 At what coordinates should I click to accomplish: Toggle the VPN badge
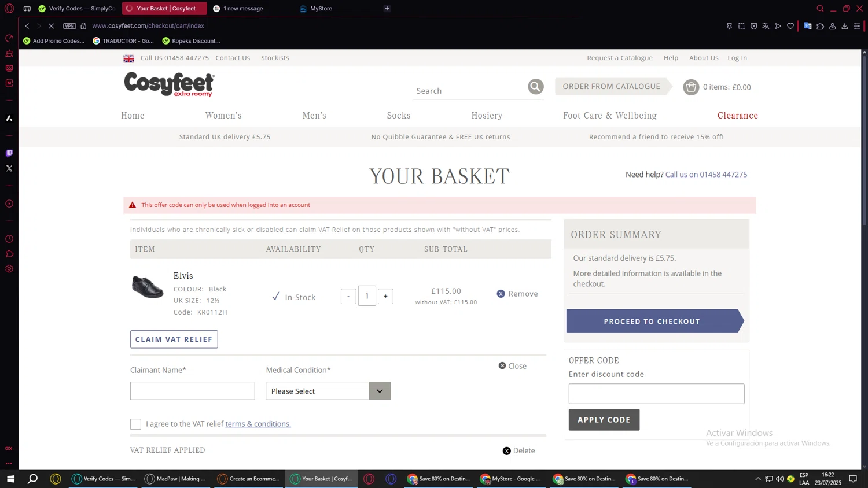click(x=69, y=26)
